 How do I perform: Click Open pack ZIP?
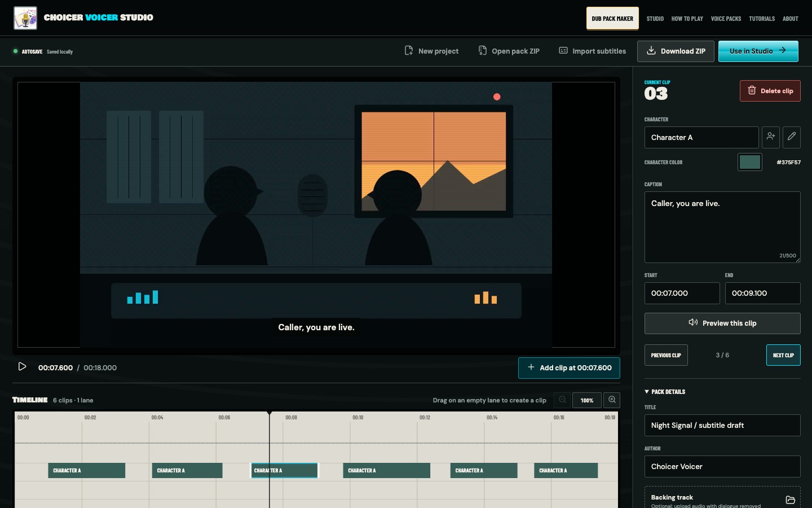pyautogui.click(x=509, y=51)
